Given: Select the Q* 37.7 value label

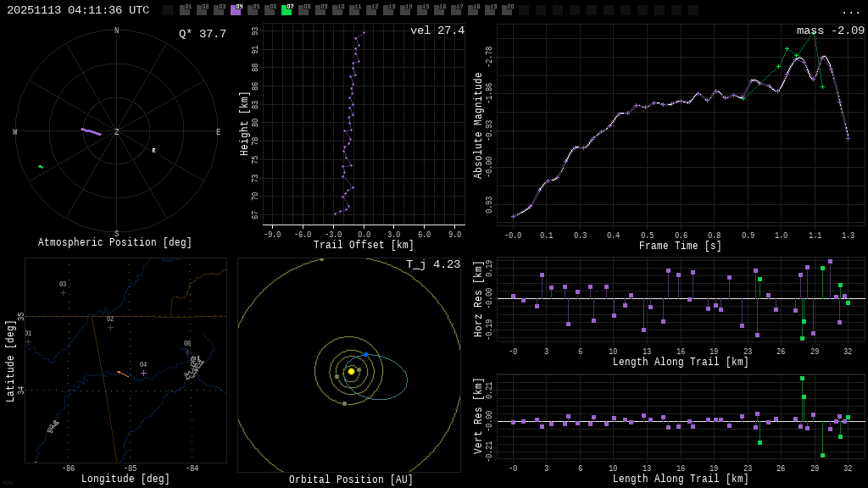Looking at the screenshot, I should (x=202, y=34).
